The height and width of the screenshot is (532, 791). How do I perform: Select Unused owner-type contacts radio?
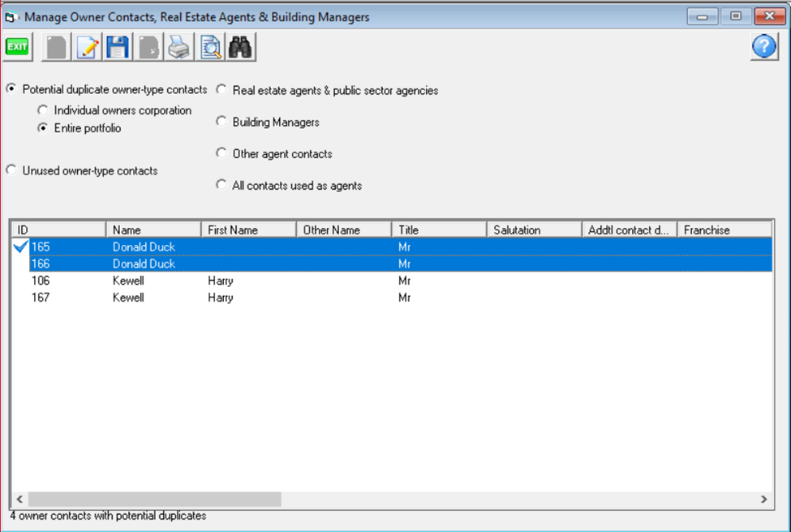[11, 170]
